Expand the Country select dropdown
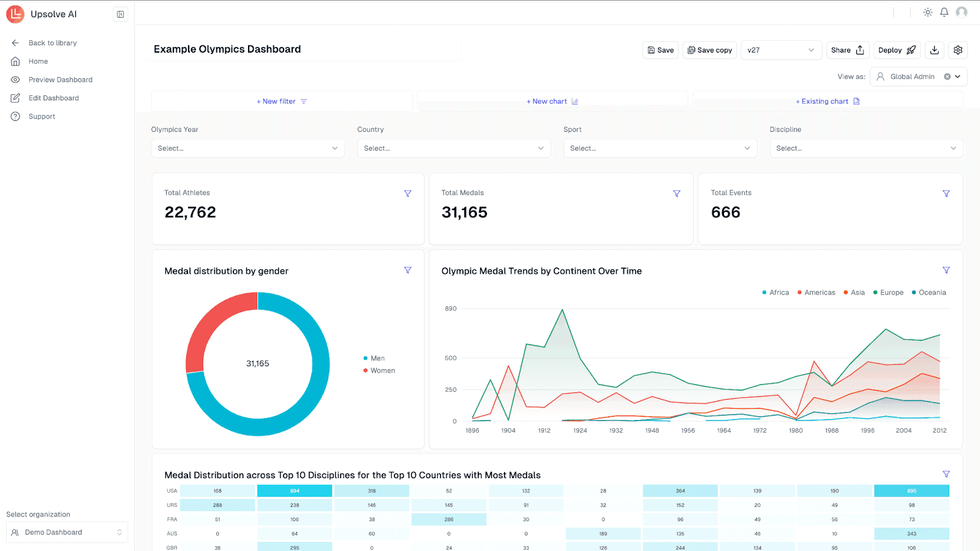980x551 pixels. click(x=453, y=148)
